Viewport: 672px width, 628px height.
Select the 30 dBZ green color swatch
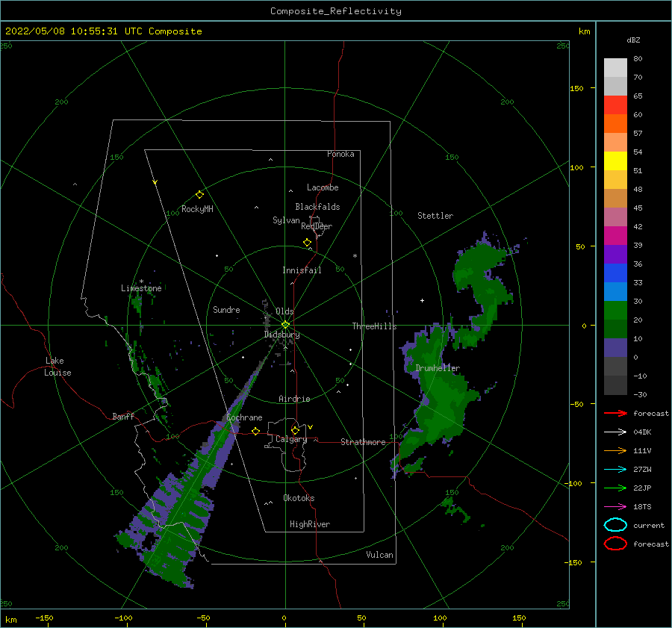point(615,310)
